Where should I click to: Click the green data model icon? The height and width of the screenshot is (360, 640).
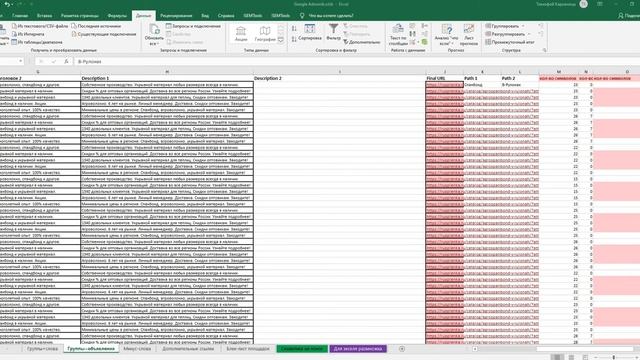[x=424, y=42]
